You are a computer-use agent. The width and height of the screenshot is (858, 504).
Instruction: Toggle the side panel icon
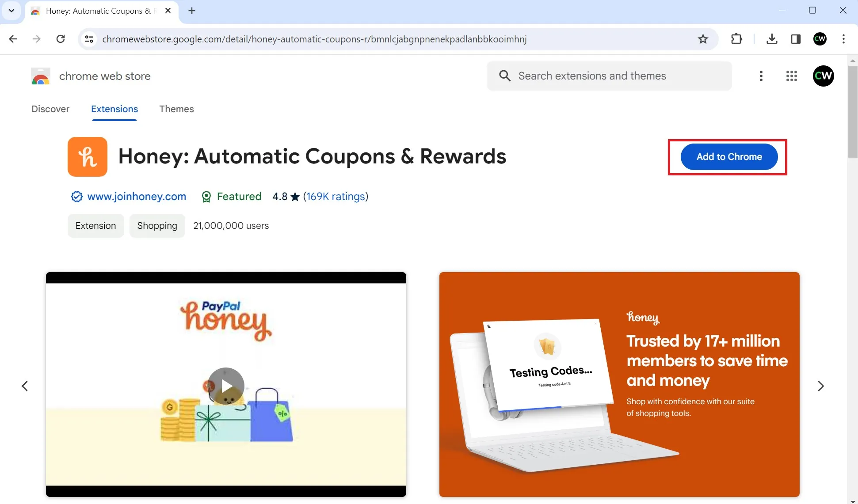[x=796, y=39]
